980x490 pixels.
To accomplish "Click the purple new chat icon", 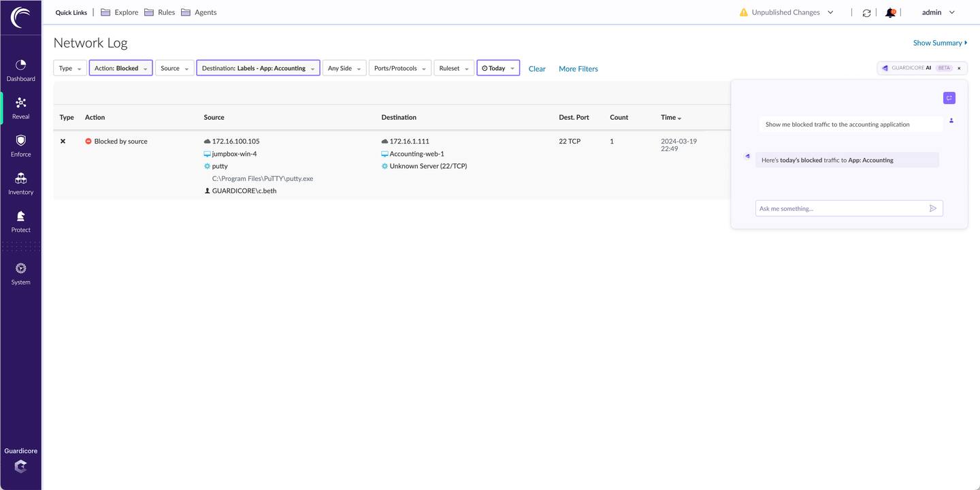I will pos(949,98).
